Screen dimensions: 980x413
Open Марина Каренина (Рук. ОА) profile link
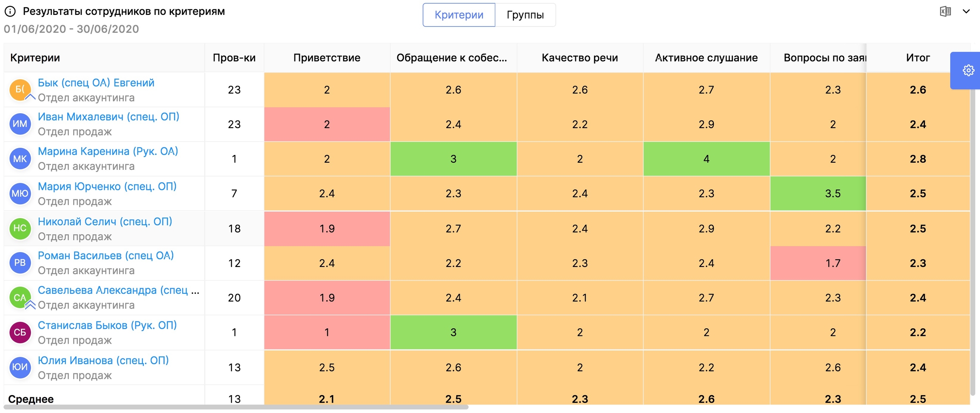pos(108,152)
